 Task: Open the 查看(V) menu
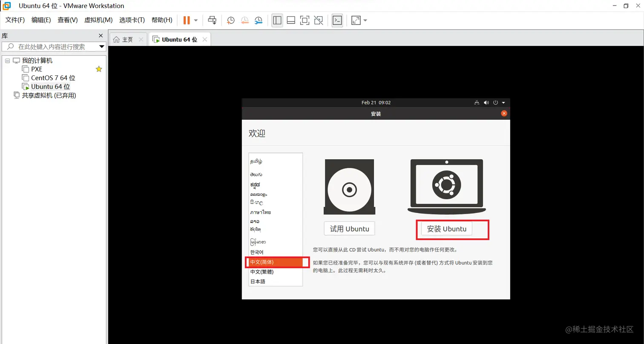[68, 20]
